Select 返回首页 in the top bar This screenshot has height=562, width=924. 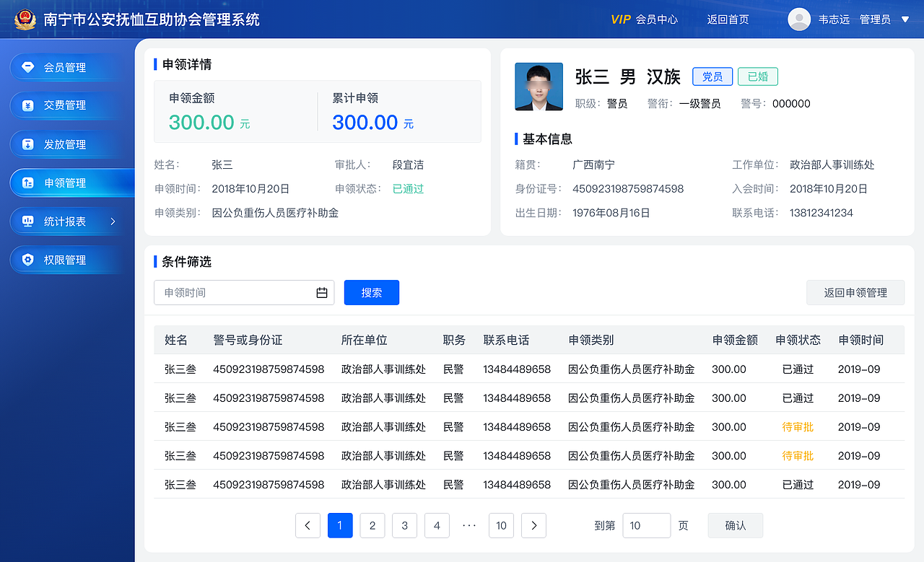point(729,19)
